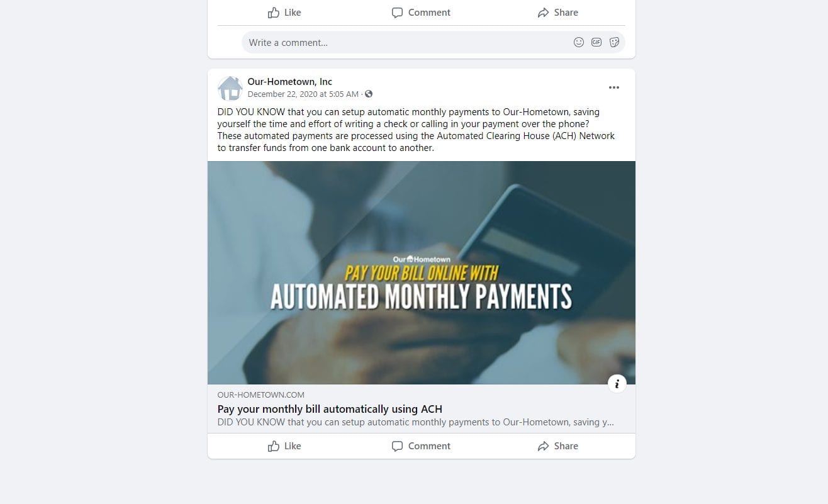
Task: Open the December 22, 2020 timestamp link
Action: point(303,94)
